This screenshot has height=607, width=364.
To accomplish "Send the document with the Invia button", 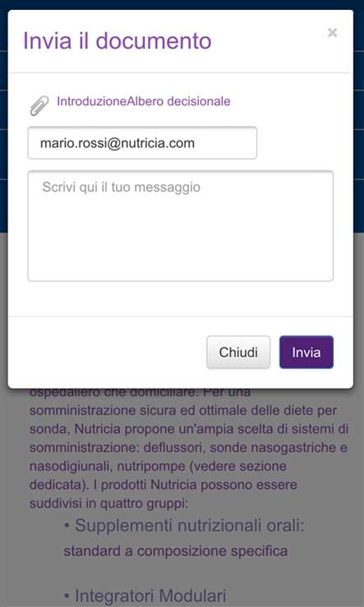I will (x=306, y=352).
